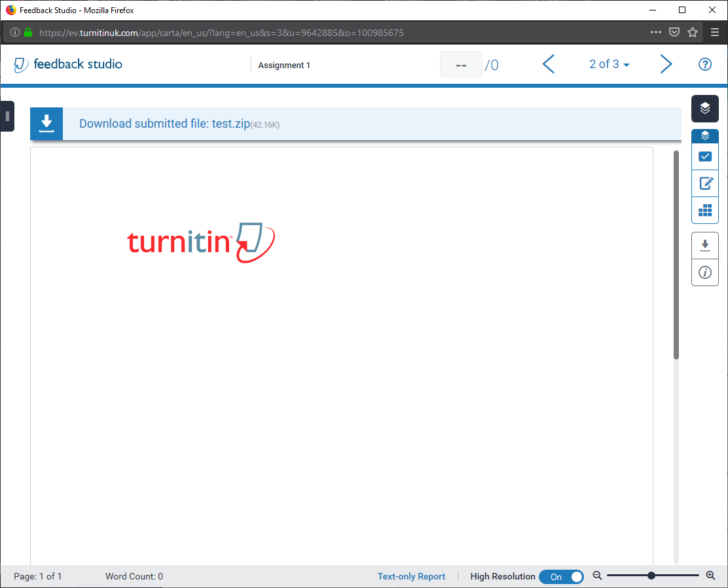Open the Feedback Summary edit icon

pyautogui.click(x=705, y=183)
